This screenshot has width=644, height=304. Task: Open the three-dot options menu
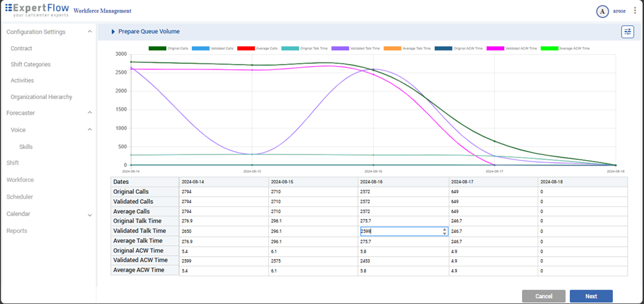(635, 11)
